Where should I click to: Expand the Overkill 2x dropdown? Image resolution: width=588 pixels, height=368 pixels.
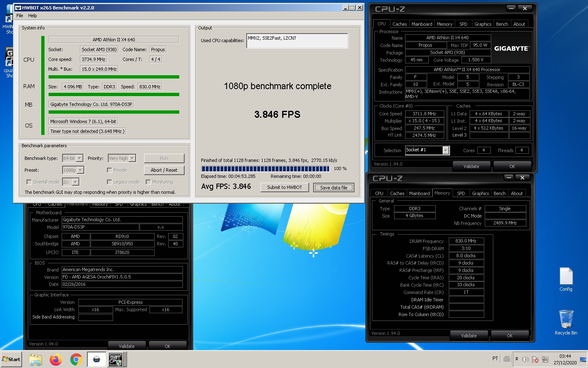(76, 182)
